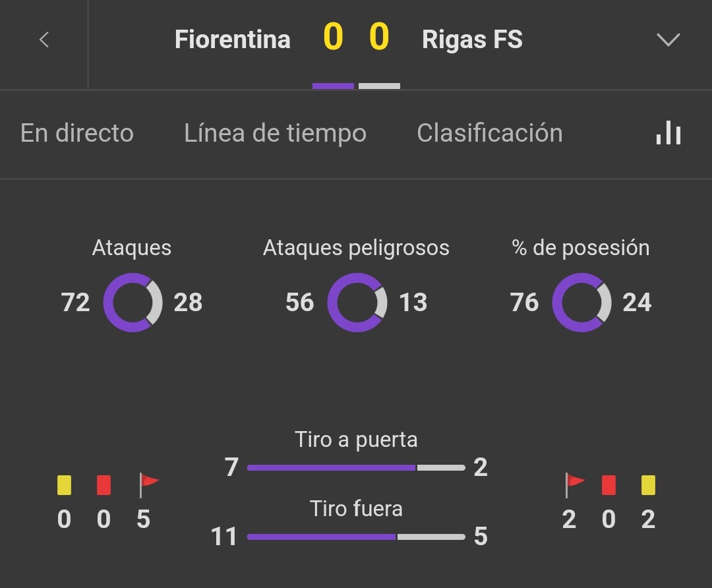Viewport: 712px width, 588px height.
Task: Click the Ataques donut chart
Action: 133,303
